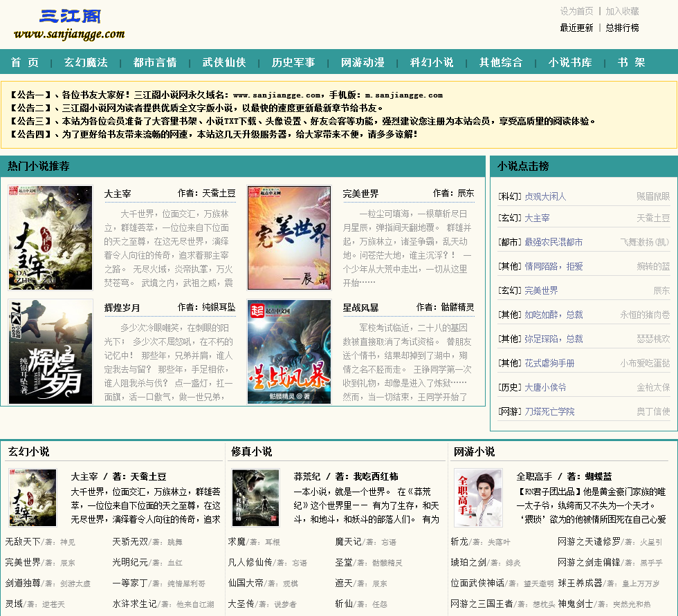Open 剑道独尊 in the 玄幻小说 list
Image resolution: width=678 pixels, height=616 pixels.
[22, 583]
